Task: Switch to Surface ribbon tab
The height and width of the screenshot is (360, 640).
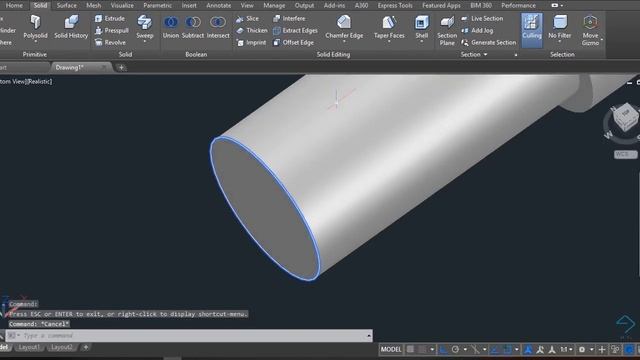Action: click(67, 5)
